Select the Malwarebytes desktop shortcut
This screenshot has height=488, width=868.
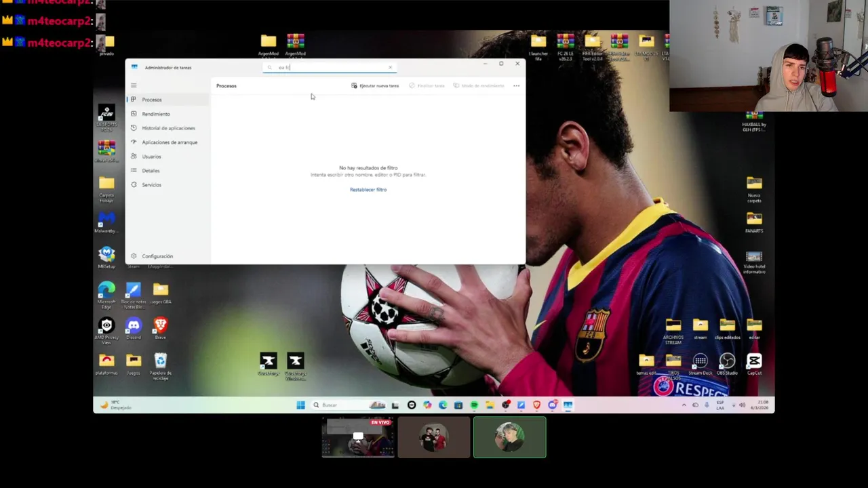pos(106,223)
